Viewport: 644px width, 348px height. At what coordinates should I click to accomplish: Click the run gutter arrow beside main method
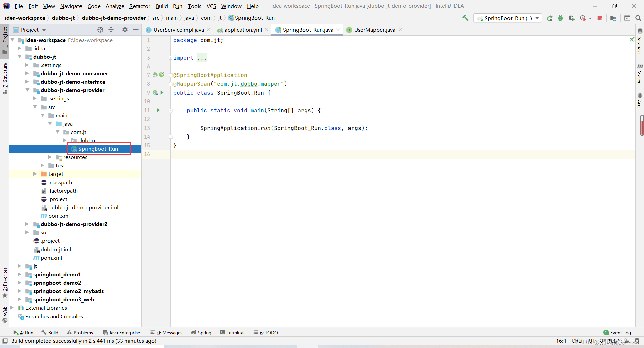[x=158, y=110]
